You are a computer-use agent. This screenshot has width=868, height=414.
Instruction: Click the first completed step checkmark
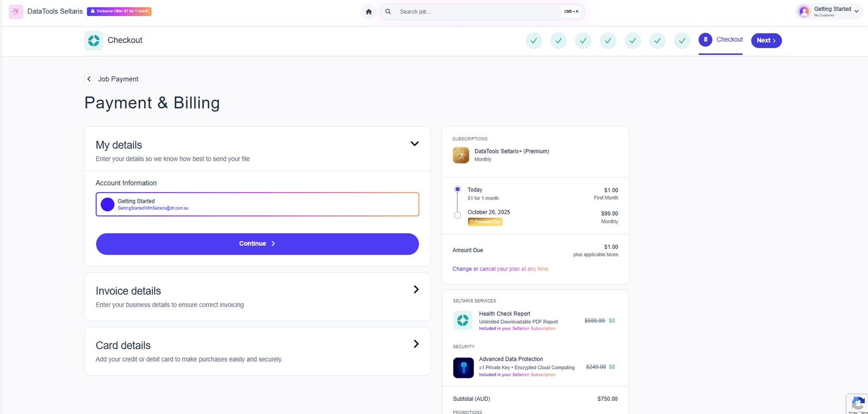(x=534, y=41)
